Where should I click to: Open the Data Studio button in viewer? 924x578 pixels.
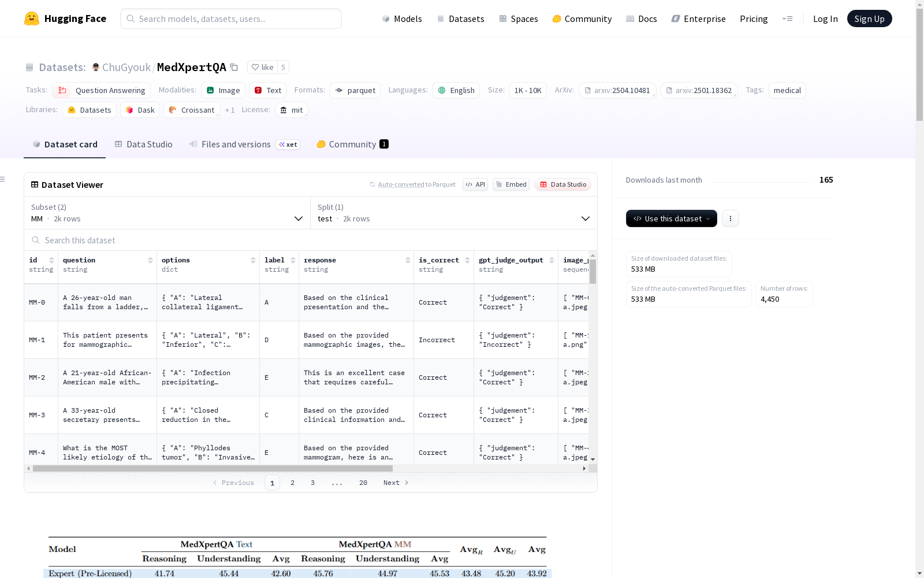[563, 184]
